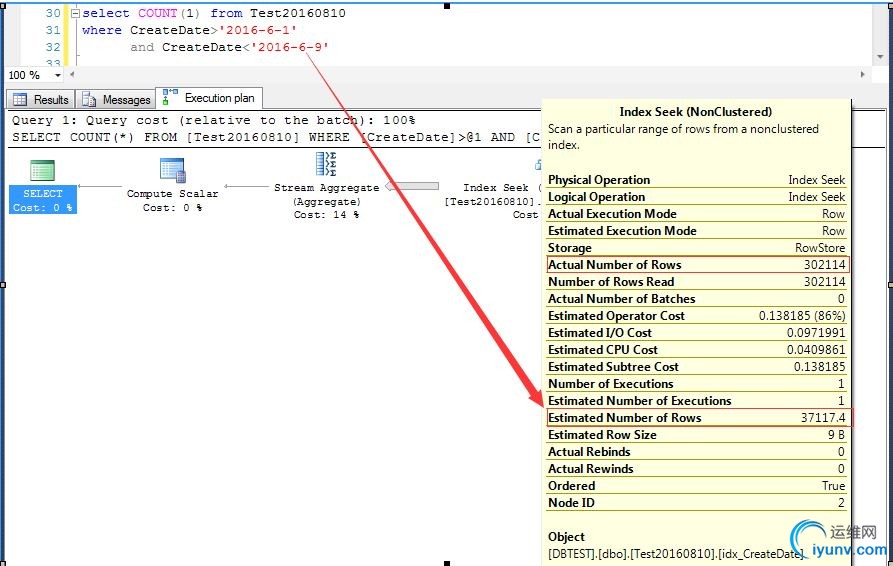Click the Object idx_CreateDate path text
This screenshot has width=893, height=566.
tap(676, 553)
